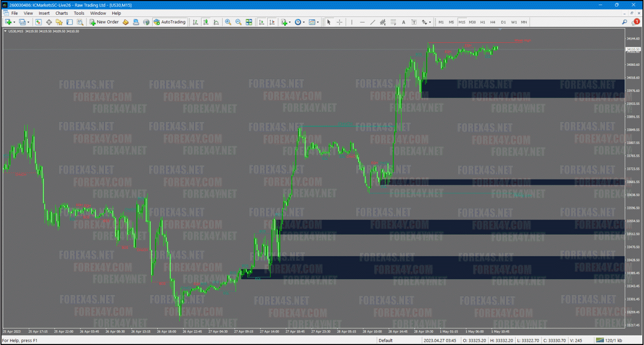
Task: Toggle AutoTrading on or off
Action: (170, 22)
